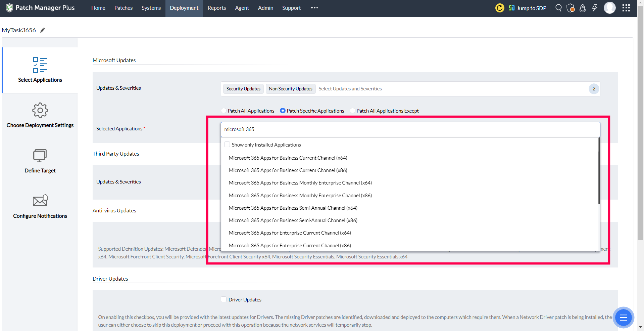Toggle Show only Installed Applications checkbox

click(227, 144)
